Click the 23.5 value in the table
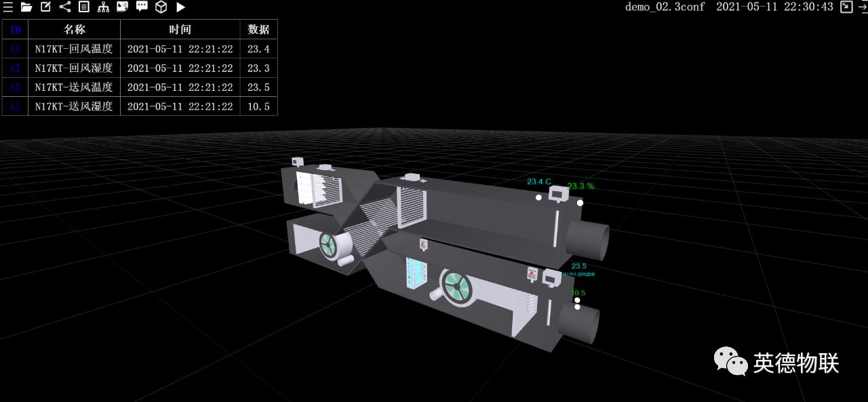The height and width of the screenshot is (402, 868). tap(258, 87)
